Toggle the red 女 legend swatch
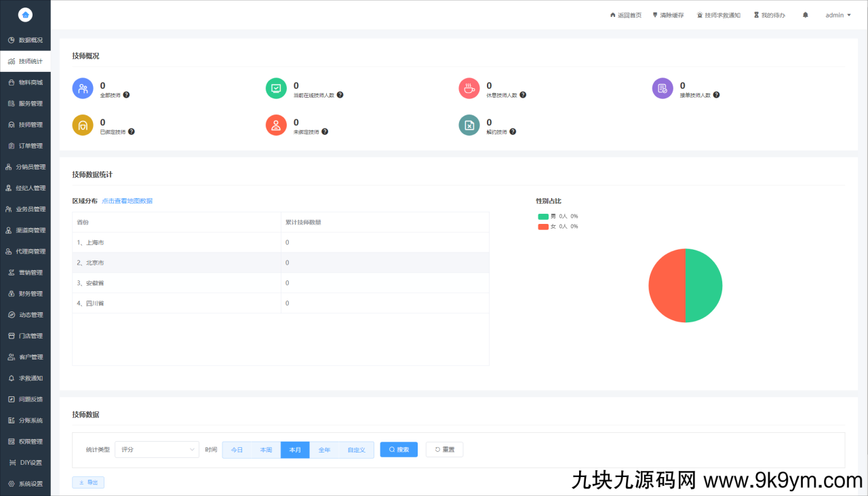 pos(543,227)
